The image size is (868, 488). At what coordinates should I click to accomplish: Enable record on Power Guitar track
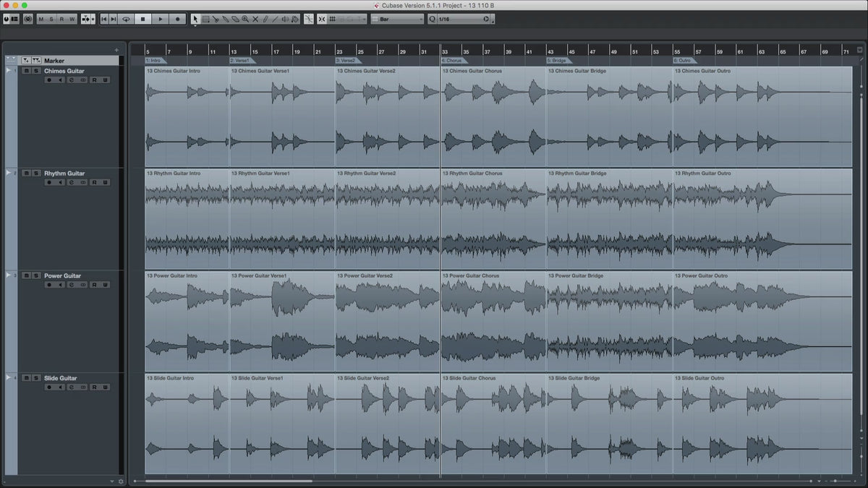pyautogui.click(x=50, y=285)
